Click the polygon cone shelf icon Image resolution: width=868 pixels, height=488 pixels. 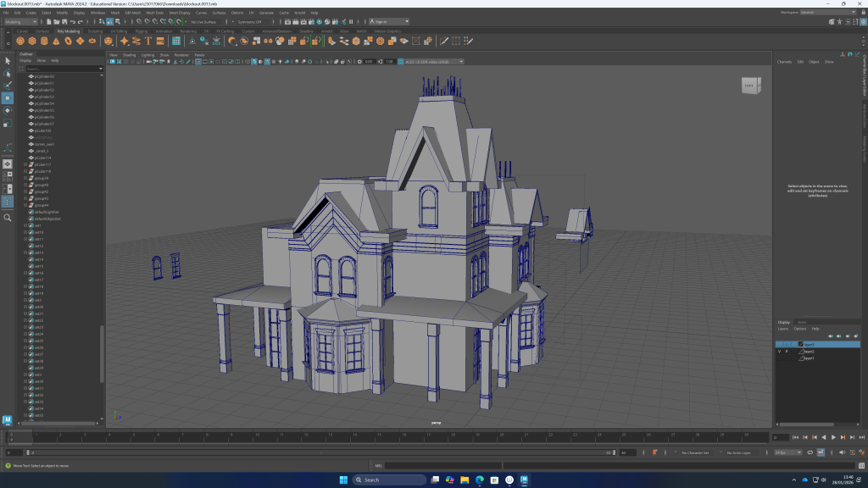pos(56,41)
